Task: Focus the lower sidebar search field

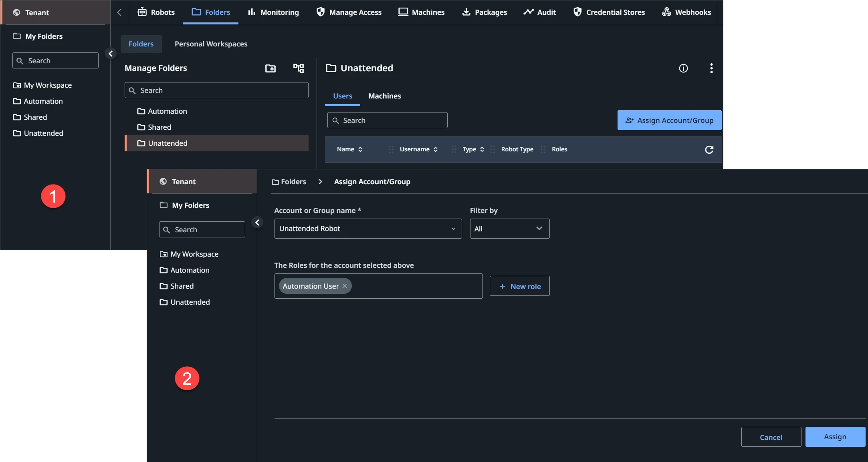Action: 202,229
